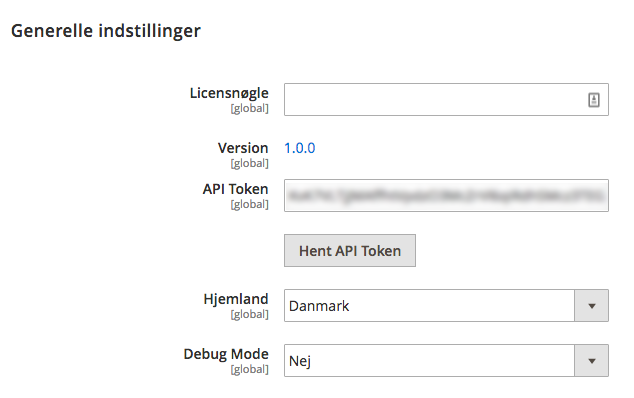Viewport: 634px width, 398px height.
Task: Click the Hjemland field label
Action: [236, 299]
